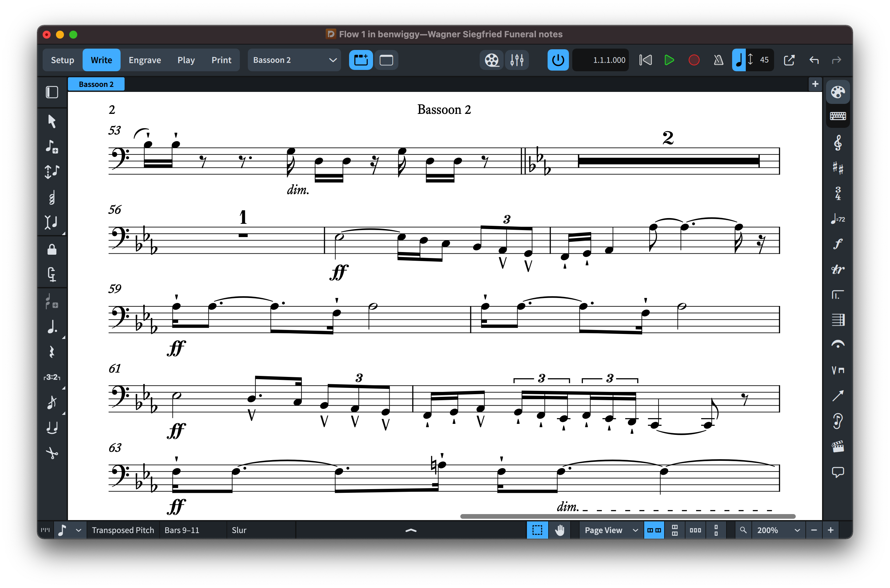Open a new tab with plus button
This screenshot has height=588, width=890.
815,84
